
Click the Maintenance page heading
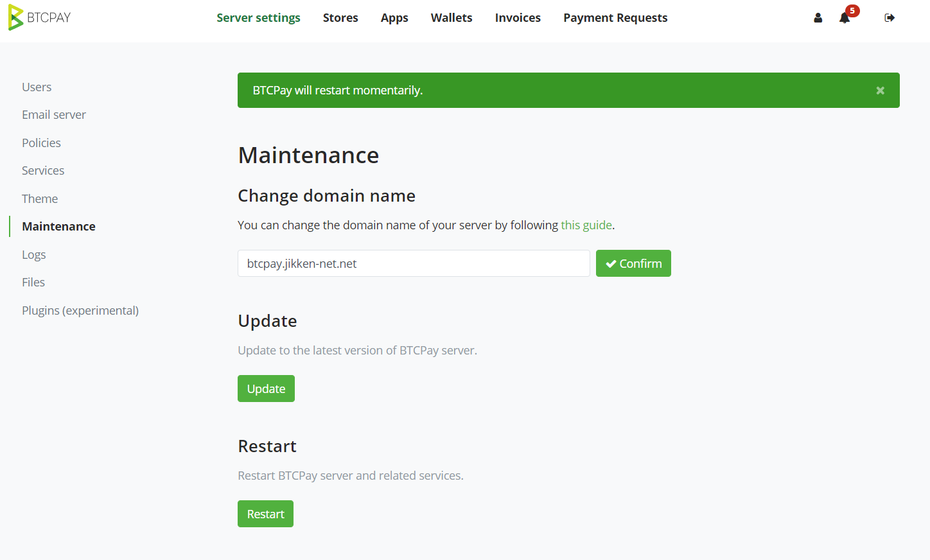(308, 155)
